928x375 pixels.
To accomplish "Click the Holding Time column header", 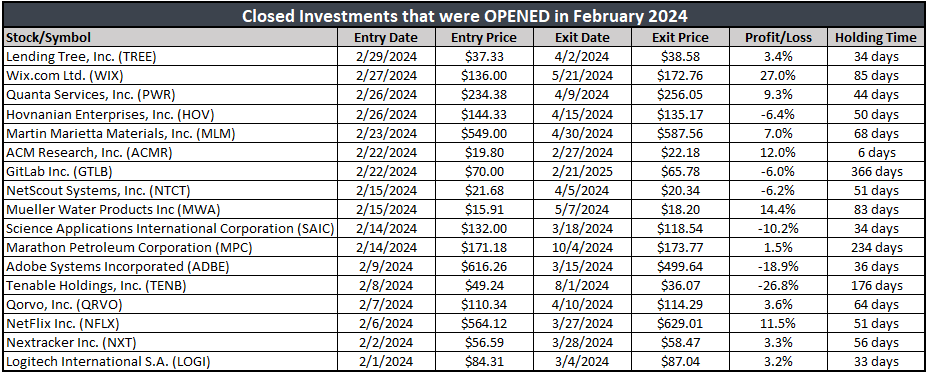I will click(875, 37).
